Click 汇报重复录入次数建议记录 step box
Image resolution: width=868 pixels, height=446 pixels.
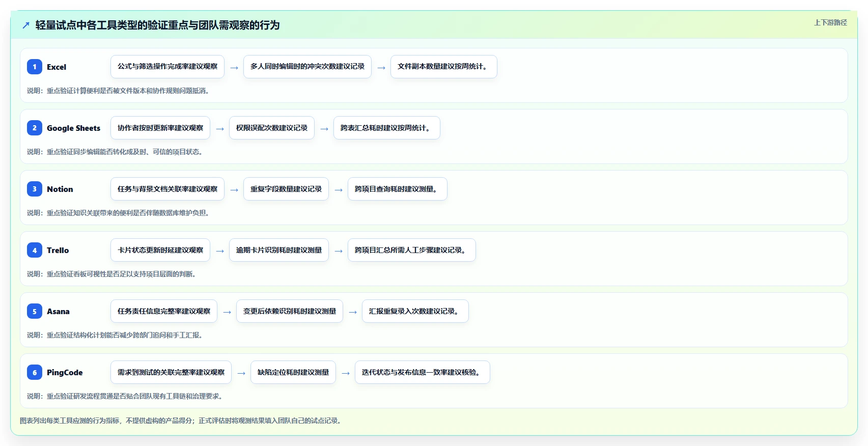[x=415, y=311]
